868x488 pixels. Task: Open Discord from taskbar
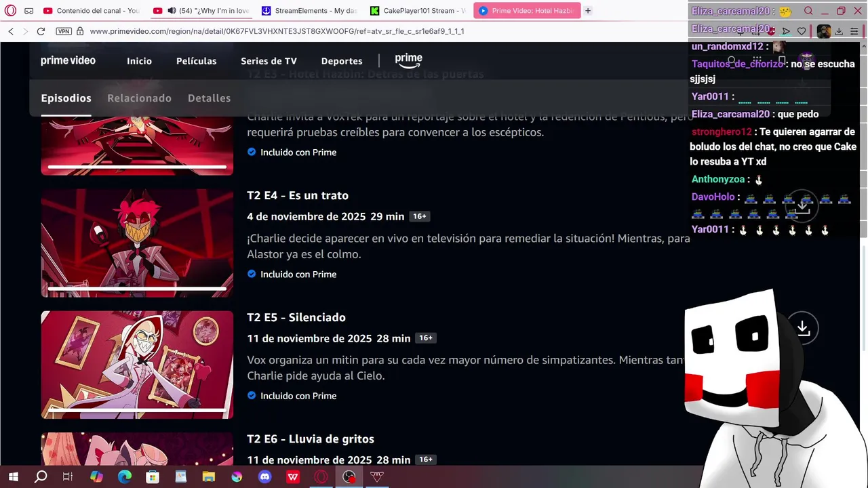pyautogui.click(x=264, y=477)
